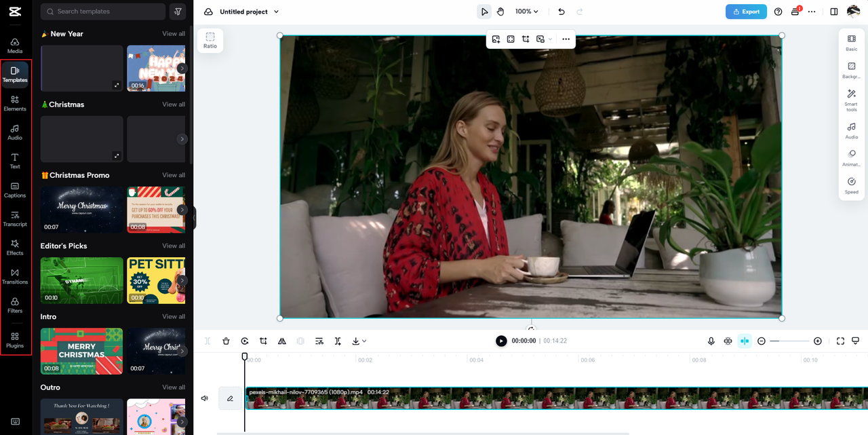The image size is (868, 435).
Task: Undo the last action
Action: click(561, 12)
